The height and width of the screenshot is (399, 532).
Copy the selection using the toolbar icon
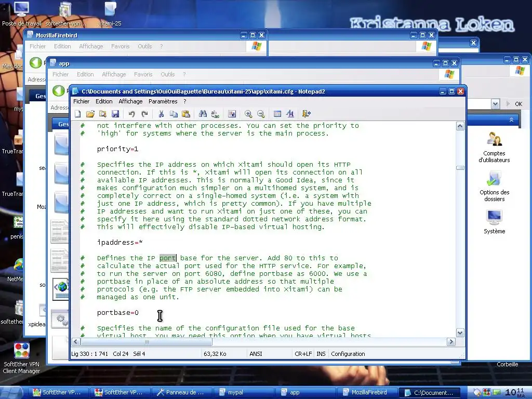[174, 114]
